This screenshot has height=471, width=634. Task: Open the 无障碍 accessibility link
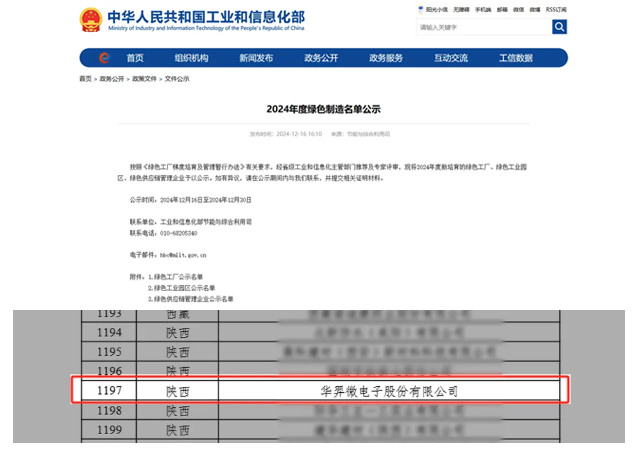[461, 9]
